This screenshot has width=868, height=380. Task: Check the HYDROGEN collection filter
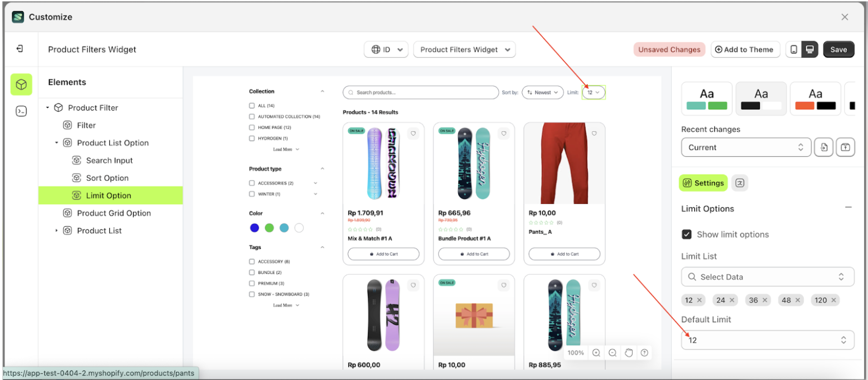pos(252,138)
